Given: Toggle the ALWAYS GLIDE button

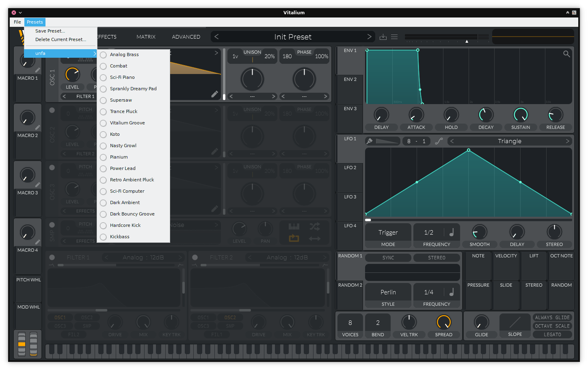Looking at the screenshot, I should tap(552, 318).
